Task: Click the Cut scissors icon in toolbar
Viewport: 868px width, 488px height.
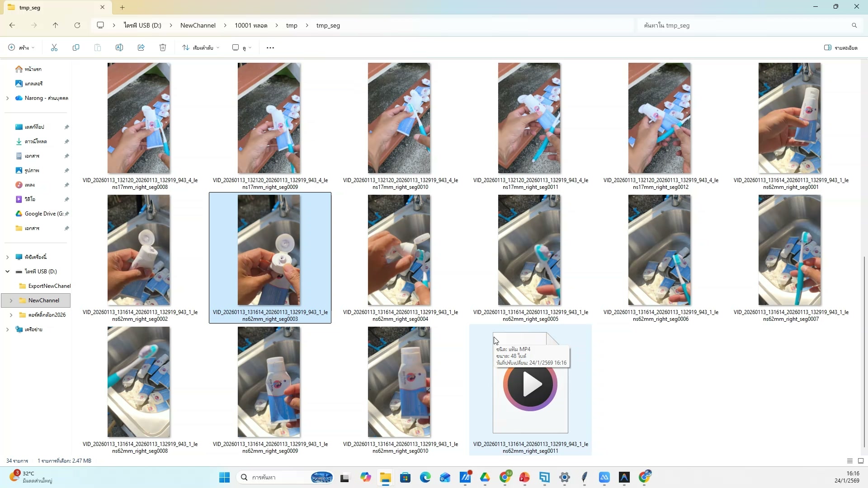Action: (54, 47)
